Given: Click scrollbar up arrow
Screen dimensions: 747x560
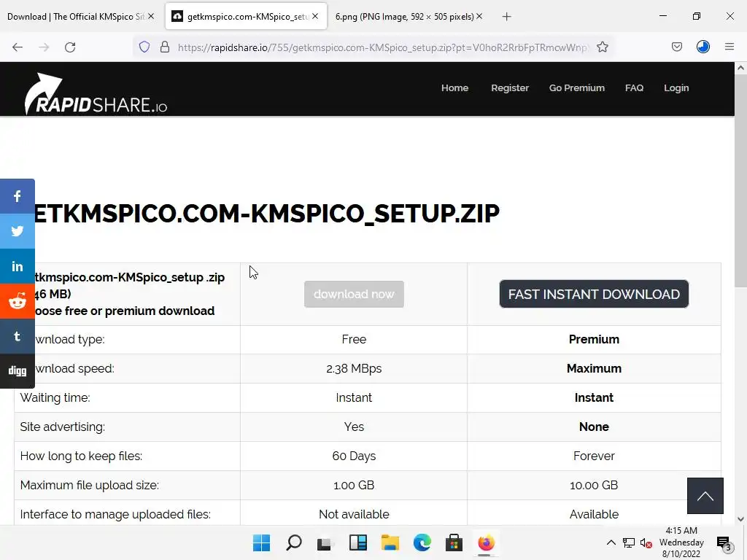Looking at the screenshot, I should [x=740, y=68].
